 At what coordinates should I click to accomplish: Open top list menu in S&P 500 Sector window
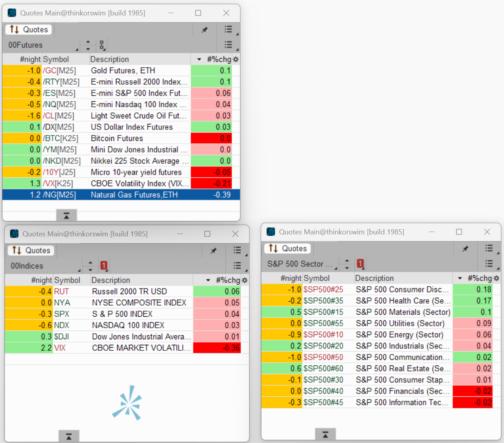click(x=489, y=248)
